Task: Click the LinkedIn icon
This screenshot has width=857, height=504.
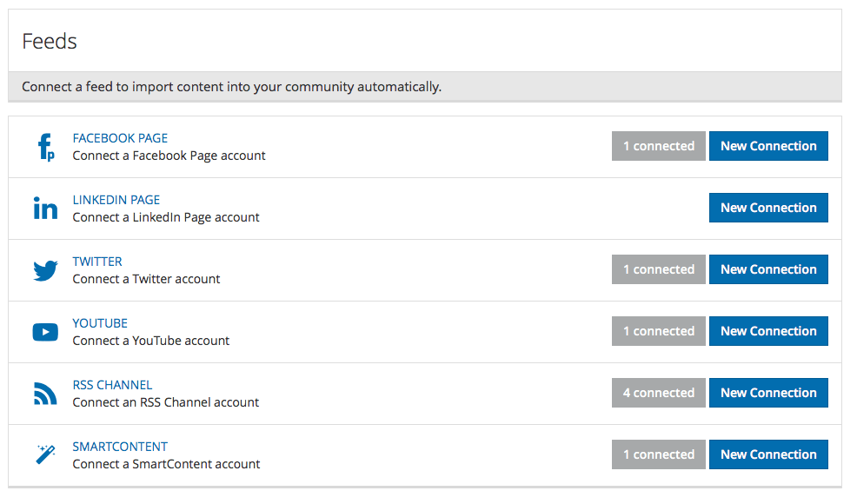Action: click(x=45, y=209)
